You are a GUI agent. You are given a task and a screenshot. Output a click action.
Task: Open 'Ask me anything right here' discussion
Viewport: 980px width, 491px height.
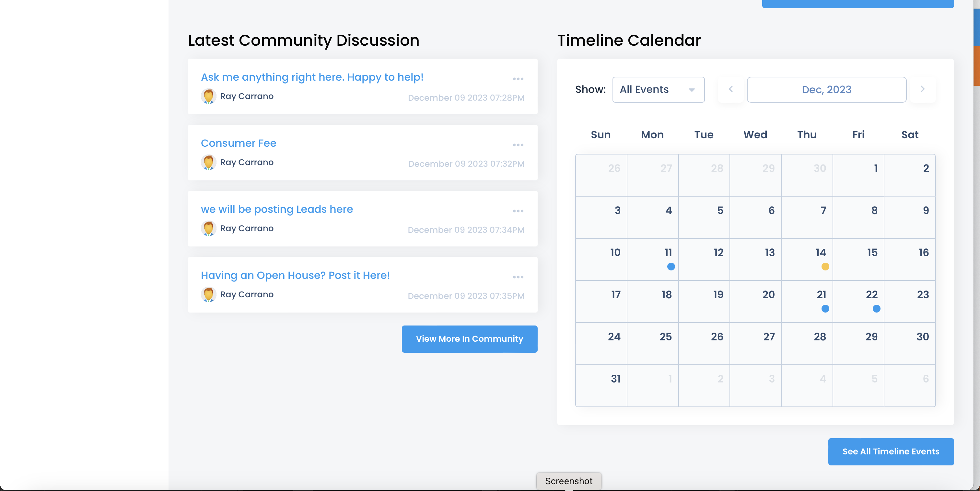(312, 77)
